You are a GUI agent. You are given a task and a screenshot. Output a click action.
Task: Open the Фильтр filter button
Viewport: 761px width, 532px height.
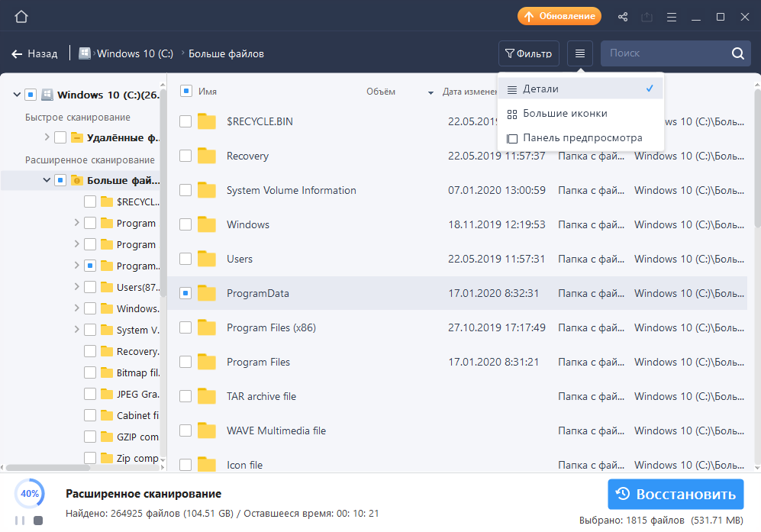click(528, 53)
